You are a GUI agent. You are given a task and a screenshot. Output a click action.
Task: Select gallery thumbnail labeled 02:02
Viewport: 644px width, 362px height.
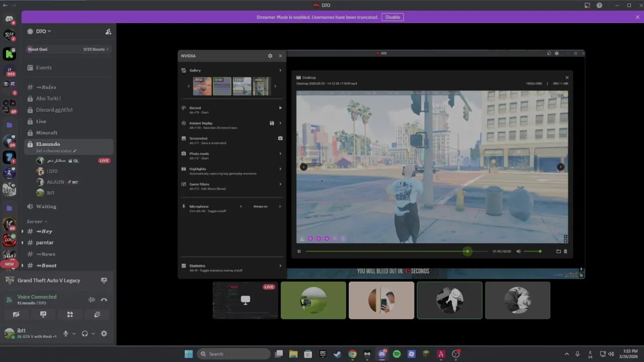click(222, 86)
